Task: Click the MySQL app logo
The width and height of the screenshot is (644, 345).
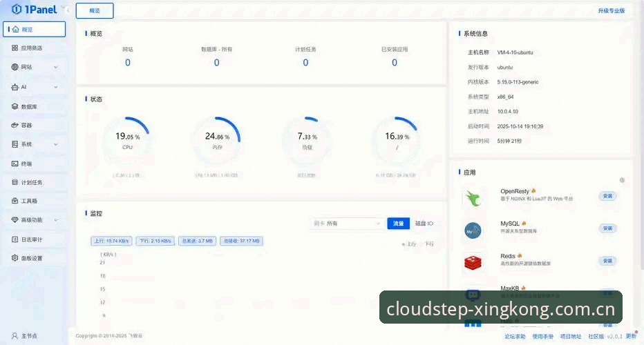Action: [473, 230]
